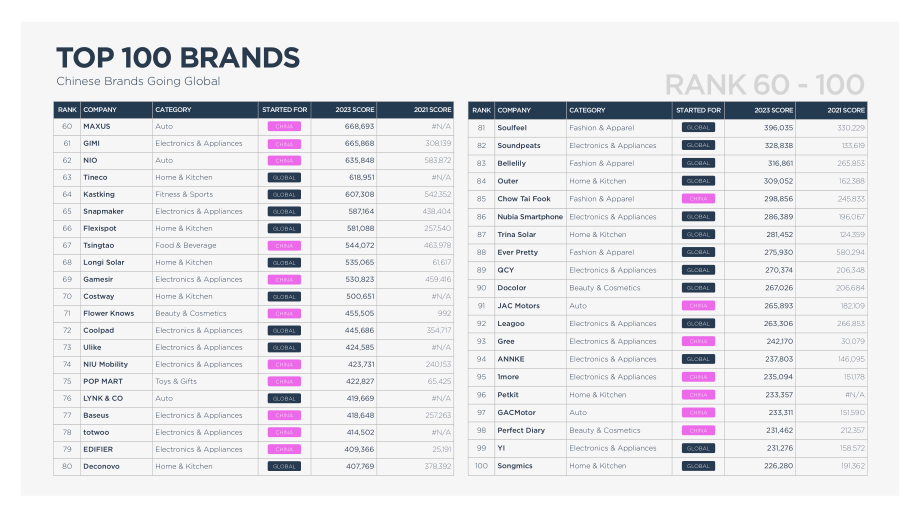Screen dimensions: 920x518
Task: Click the Perfect Diary company name
Action: (521, 430)
